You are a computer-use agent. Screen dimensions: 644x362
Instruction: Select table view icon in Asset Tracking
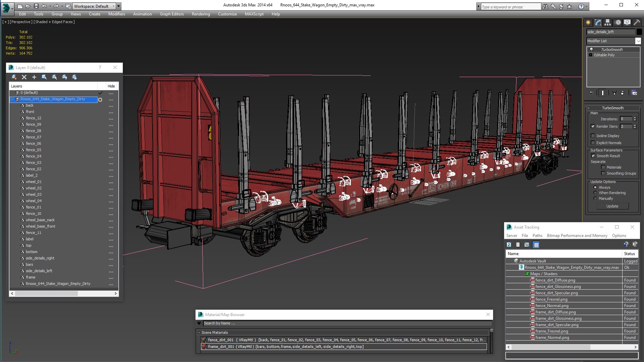(x=536, y=245)
